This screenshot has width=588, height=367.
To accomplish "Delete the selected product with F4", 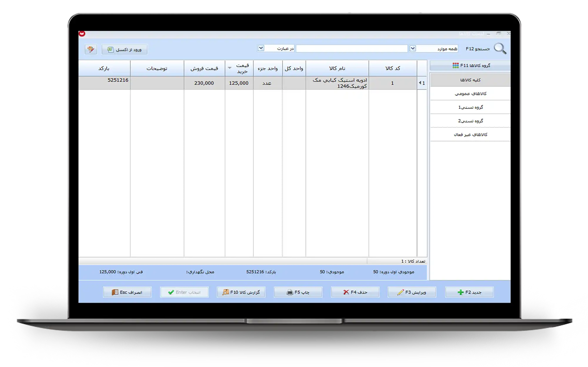I will [x=355, y=292].
